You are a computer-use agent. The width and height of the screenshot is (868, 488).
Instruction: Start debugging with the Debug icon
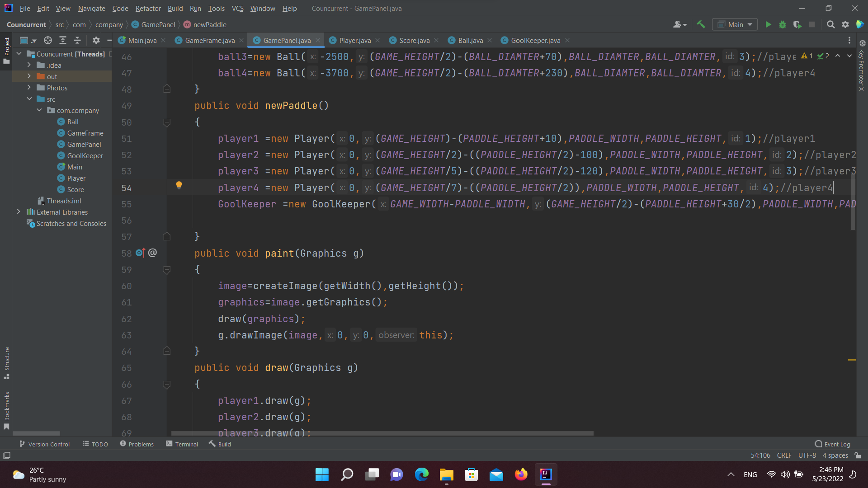tap(783, 24)
